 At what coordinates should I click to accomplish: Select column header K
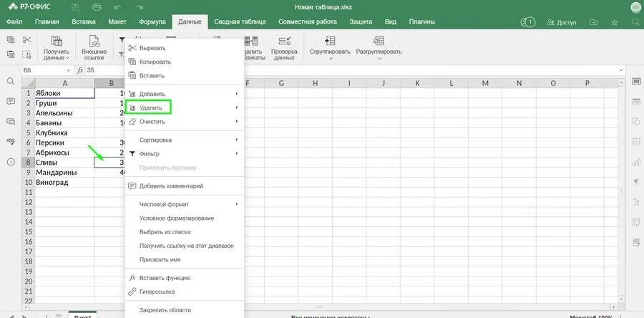pos(417,83)
